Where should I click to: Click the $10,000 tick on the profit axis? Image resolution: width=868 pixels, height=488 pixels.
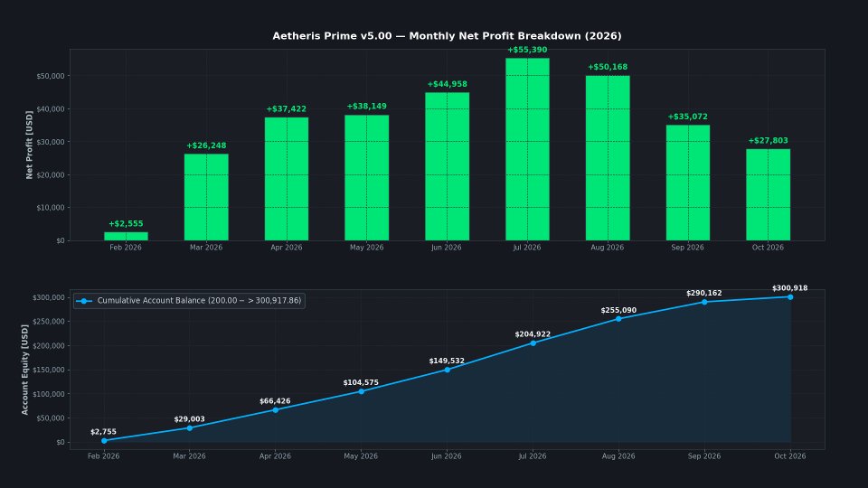[51, 208]
